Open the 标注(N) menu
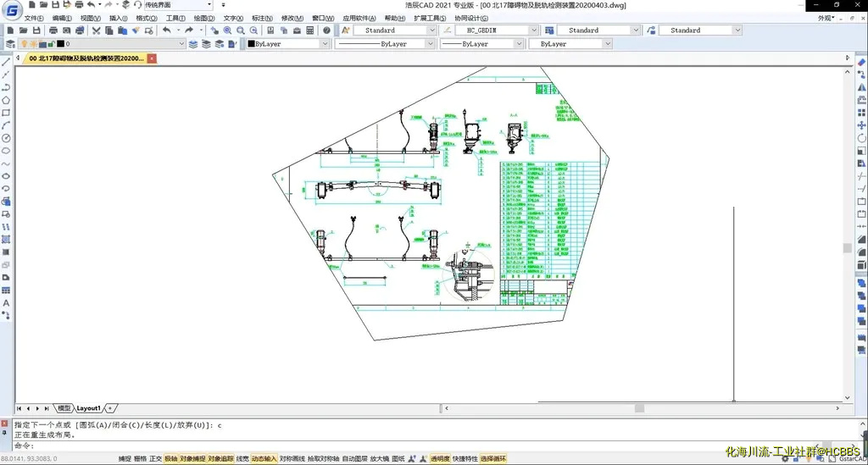Viewport: 868px width, 465px height. click(262, 19)
